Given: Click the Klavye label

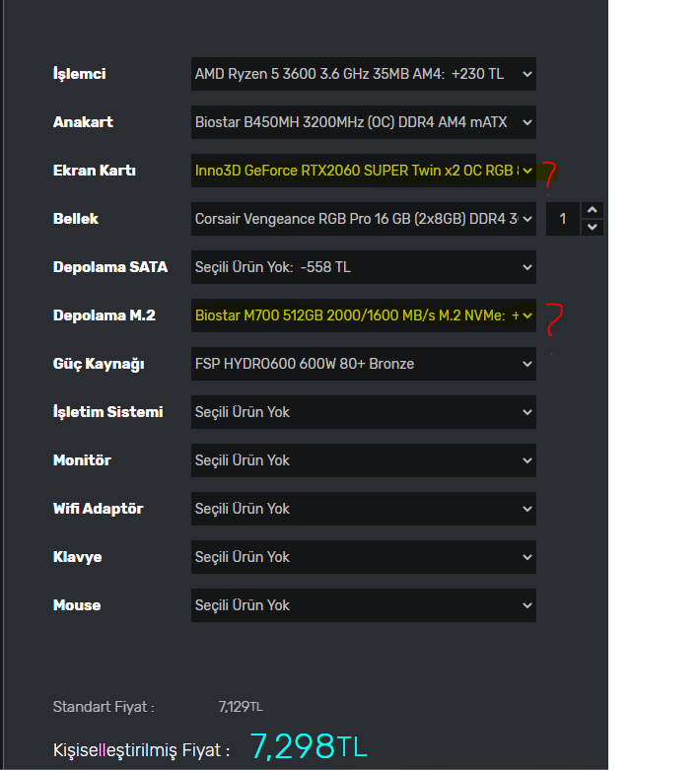Looking at the screenshot, I should [x=78, y=557].
